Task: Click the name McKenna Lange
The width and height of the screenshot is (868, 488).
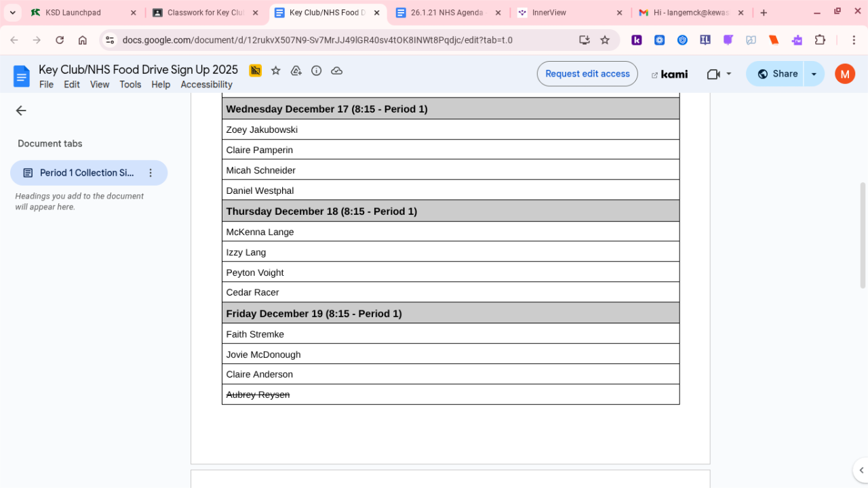Action: pyautogui.click(x=260, y=232)
